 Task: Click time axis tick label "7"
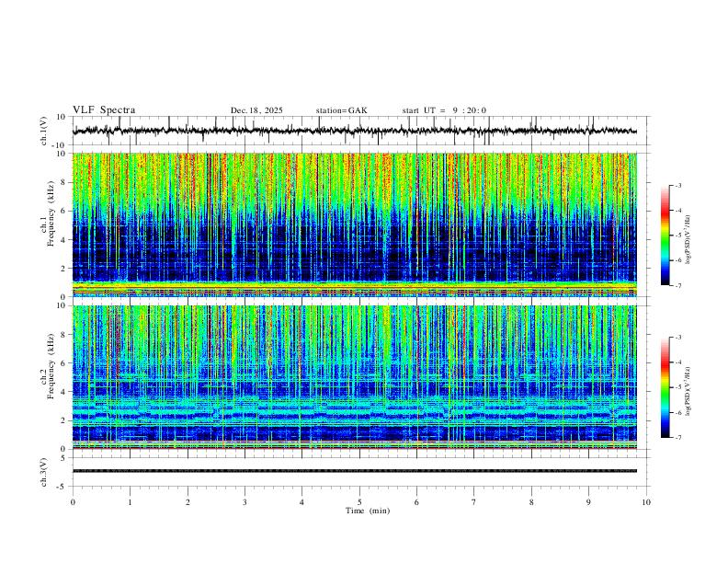(x=474, y=502)
